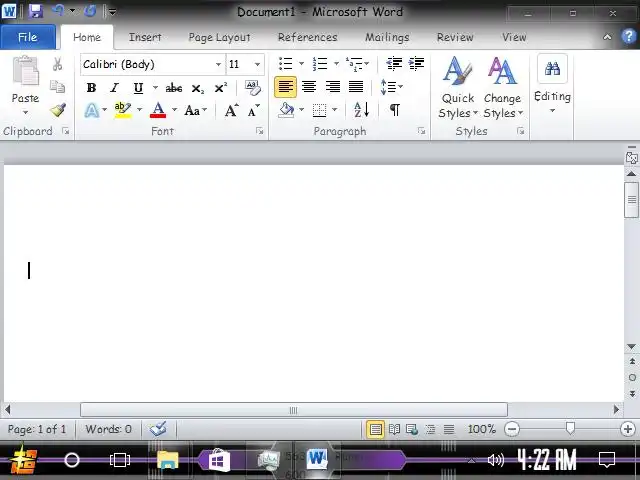This screenshot has height=480, width=640.
Task: Apply subscript formatting
Action: coord(198,88)
